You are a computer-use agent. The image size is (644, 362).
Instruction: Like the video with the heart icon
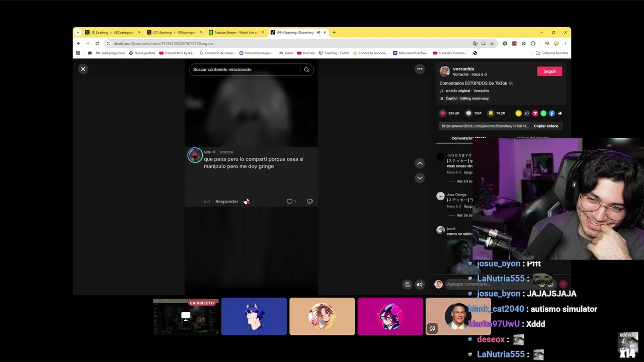442,113
